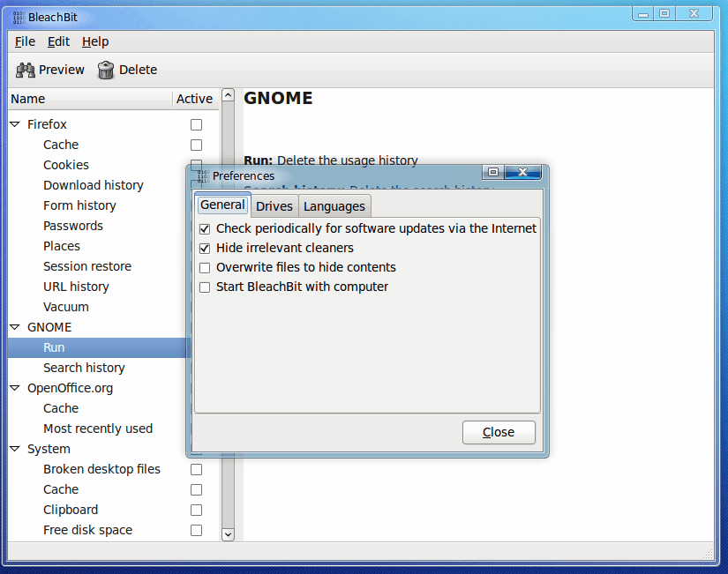
Task: Close Preferences using the X icon
Action: (523, 172)
